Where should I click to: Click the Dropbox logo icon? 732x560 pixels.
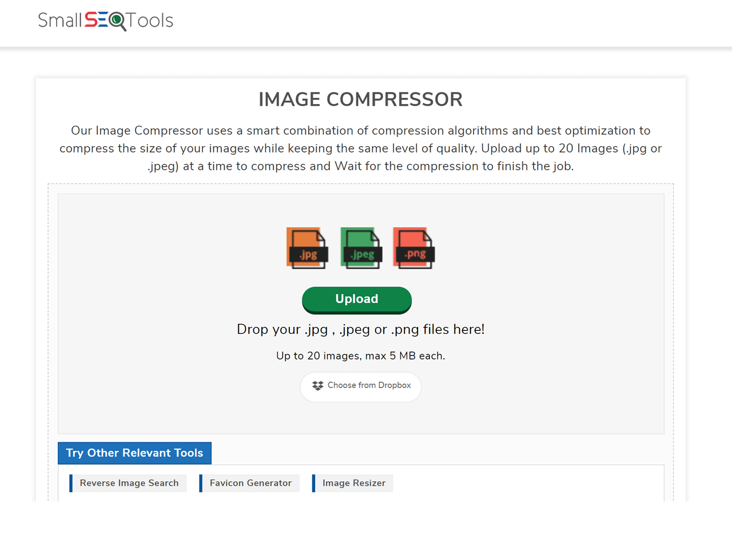click(316, 386)
